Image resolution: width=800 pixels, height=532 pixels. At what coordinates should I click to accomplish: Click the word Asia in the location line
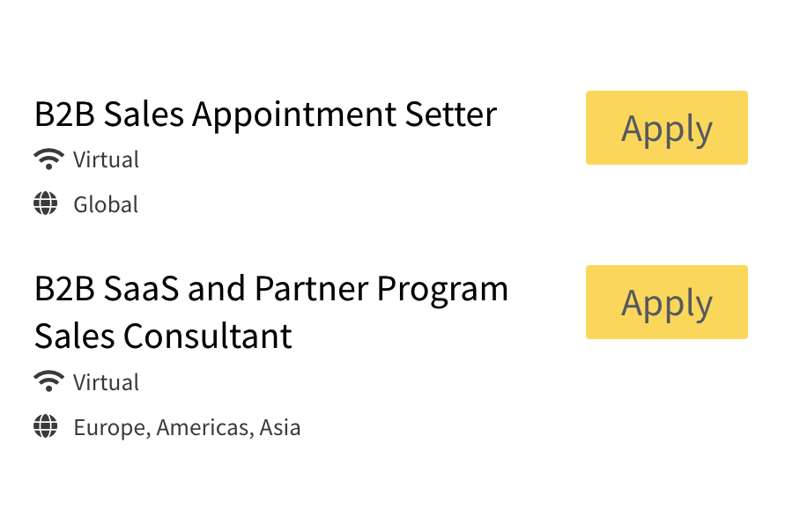(x=280, y=428)
